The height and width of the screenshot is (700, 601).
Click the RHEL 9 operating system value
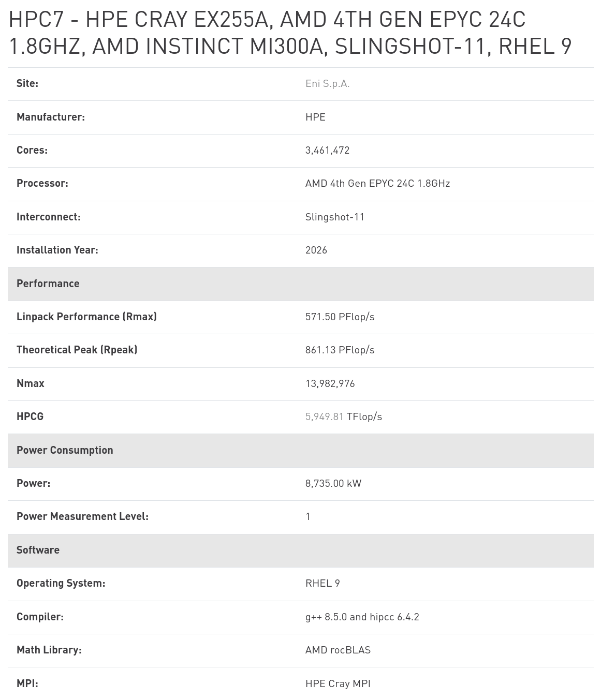[323, 584]
